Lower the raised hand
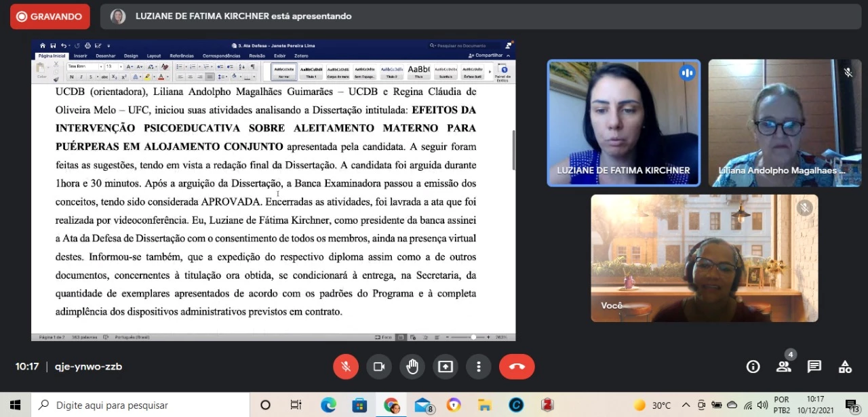The width and height of the screenshot is (868, 417). tap(412, 367)
